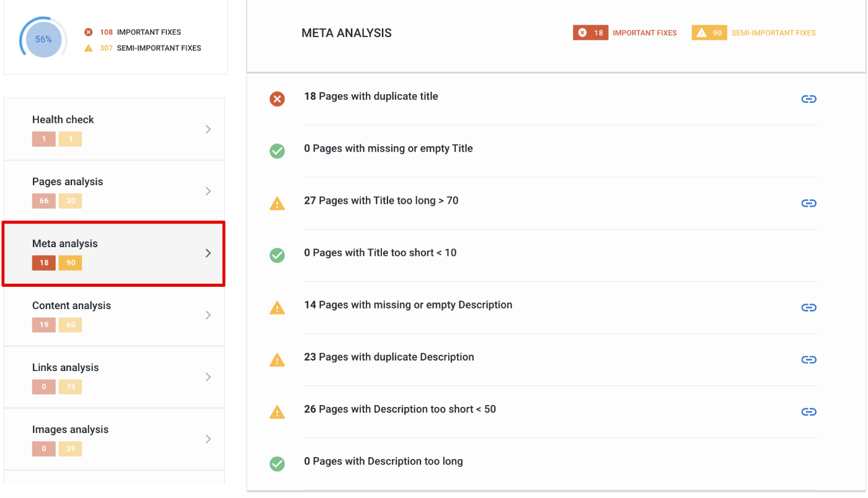The image size is (868, 498).
Task: Click yellow 30 badge under Pages analysis
Action: pos(71,201)
